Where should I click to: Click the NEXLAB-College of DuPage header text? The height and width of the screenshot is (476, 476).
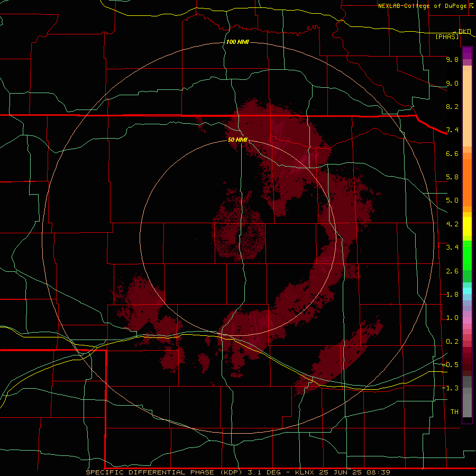(422, 6)
